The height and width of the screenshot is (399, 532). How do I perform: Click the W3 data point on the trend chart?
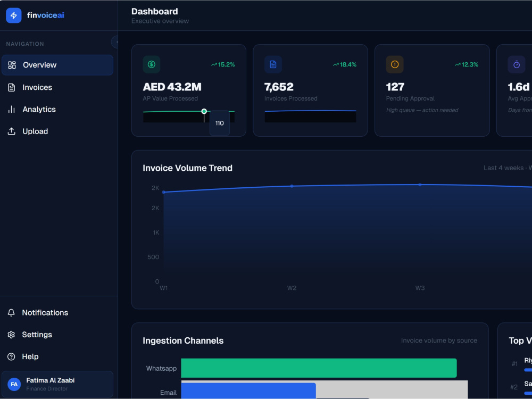[x=420, y=185]
